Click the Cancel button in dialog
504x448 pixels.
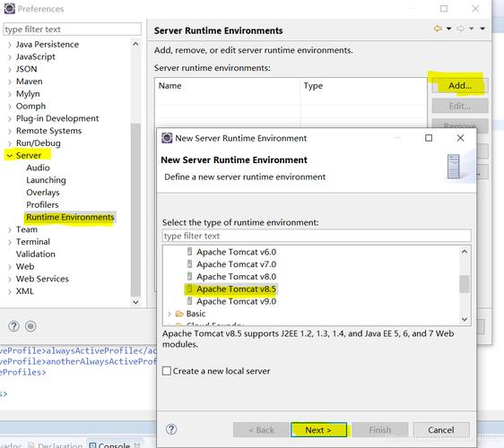(441, 430)
